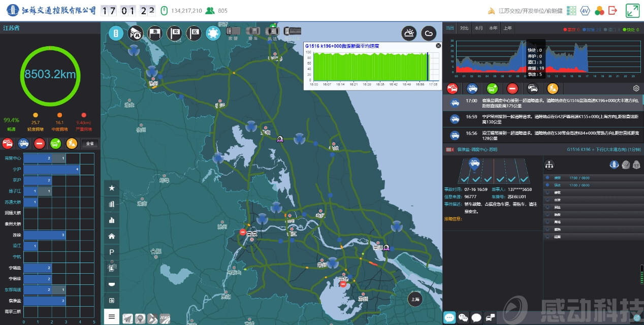Switch to the 本月 statistics tab
Screen dimensions: 644x325
click(x=478, y=28)
